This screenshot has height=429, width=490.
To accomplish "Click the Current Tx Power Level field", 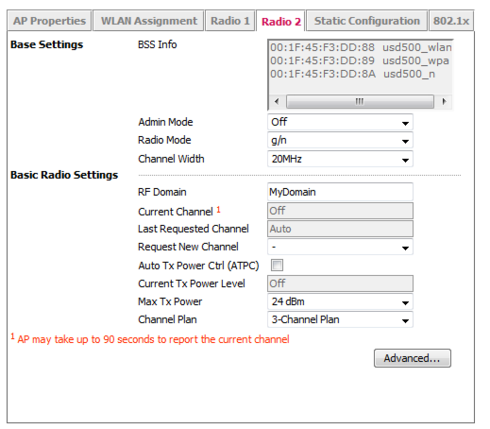I will click(340, 283).
